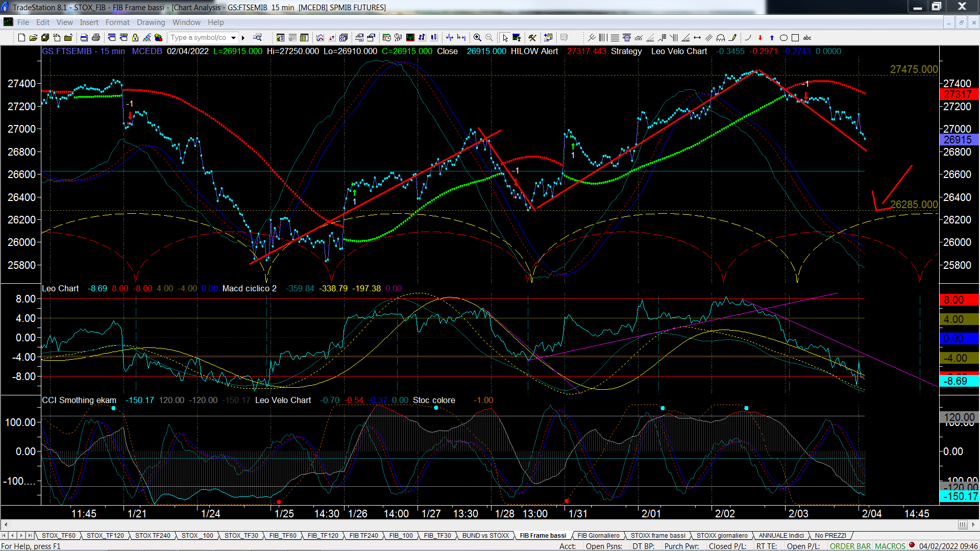Image resolution: width=980 pixels, height=551 pixels.
Task: Switch to the No PREZZI tab
Action: 830,535
